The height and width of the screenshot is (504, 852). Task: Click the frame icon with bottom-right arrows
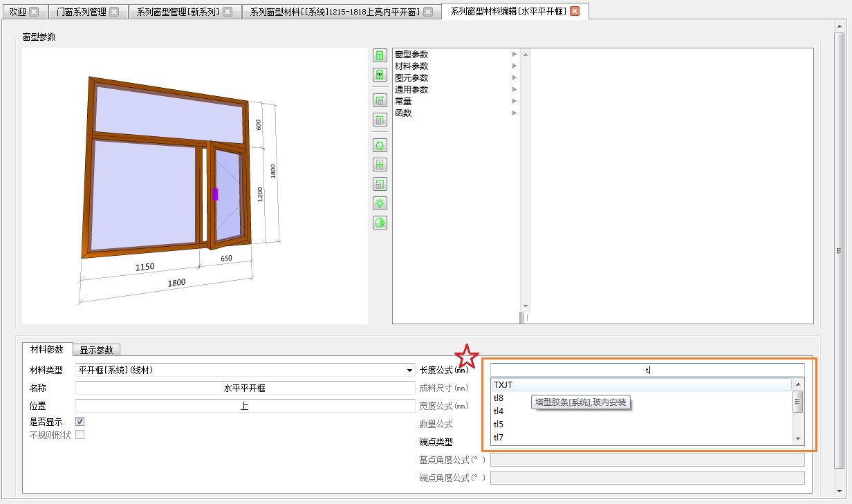click(380, 120)
